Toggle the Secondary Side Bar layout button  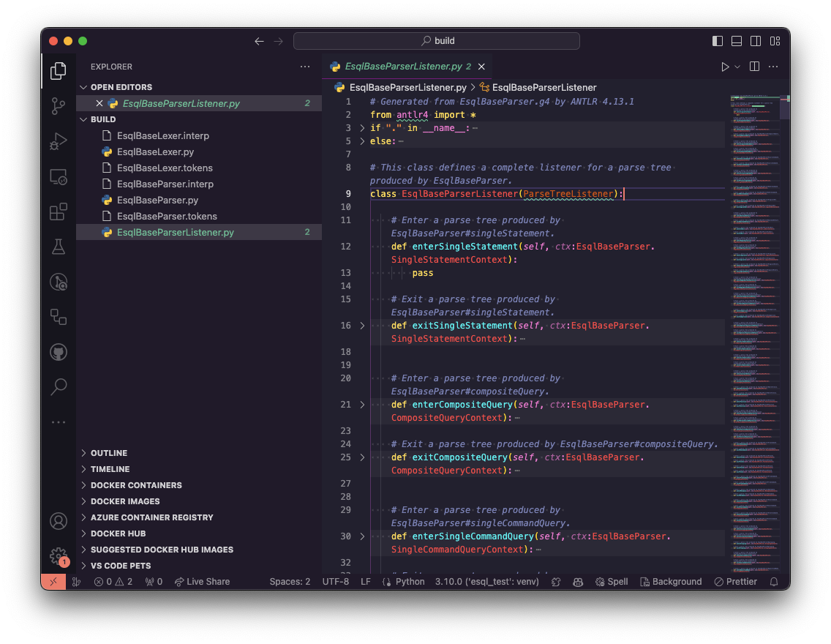pos(756,41)
